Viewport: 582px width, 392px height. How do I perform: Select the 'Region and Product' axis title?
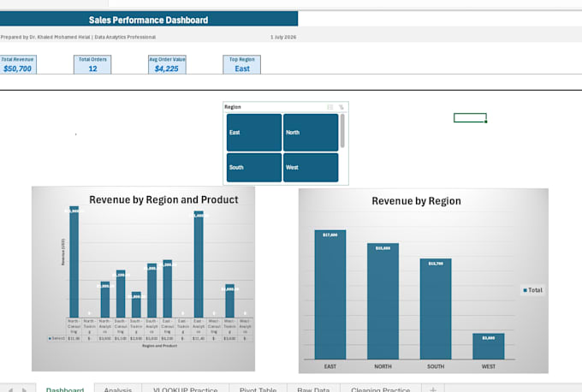click(x=159, y=346)
